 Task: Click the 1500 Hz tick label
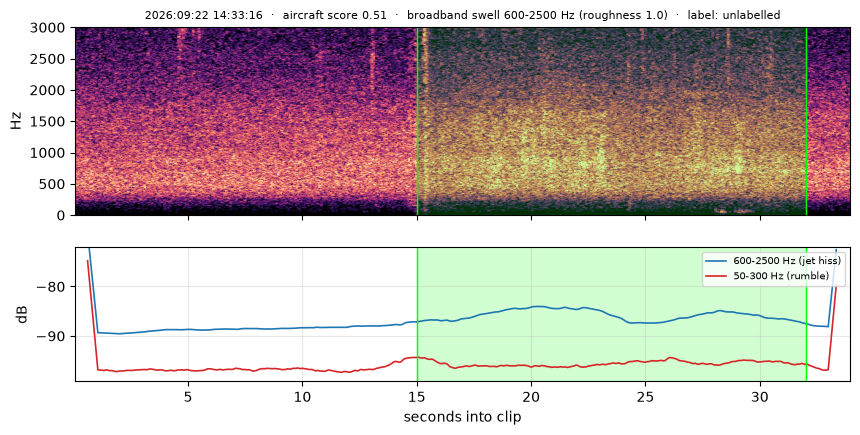click(47, 122)
